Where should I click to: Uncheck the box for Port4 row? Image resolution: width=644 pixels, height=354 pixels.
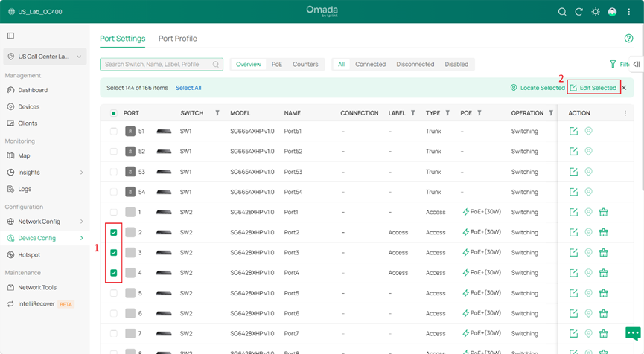click(114, 273)
